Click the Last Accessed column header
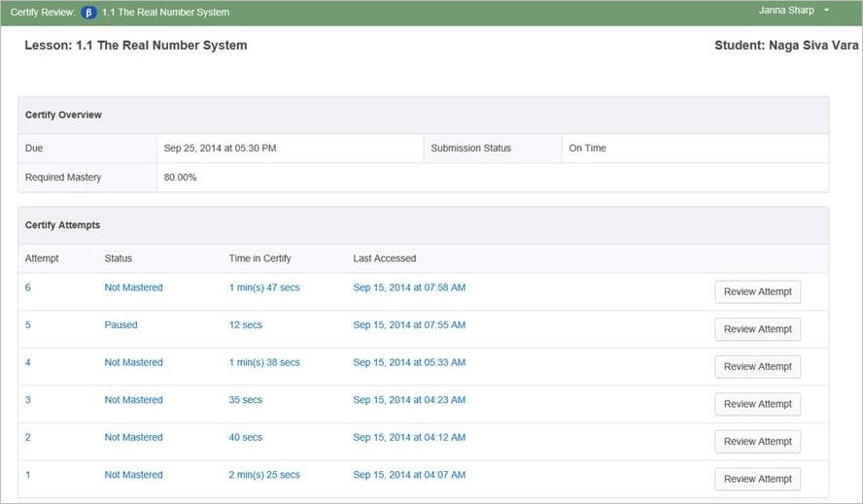 tap(385, 258)
